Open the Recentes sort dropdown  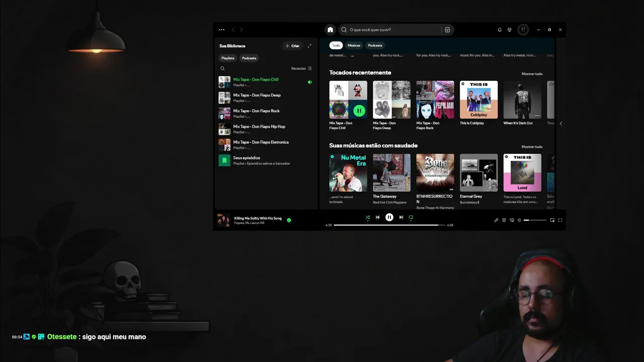click(301, 68)
